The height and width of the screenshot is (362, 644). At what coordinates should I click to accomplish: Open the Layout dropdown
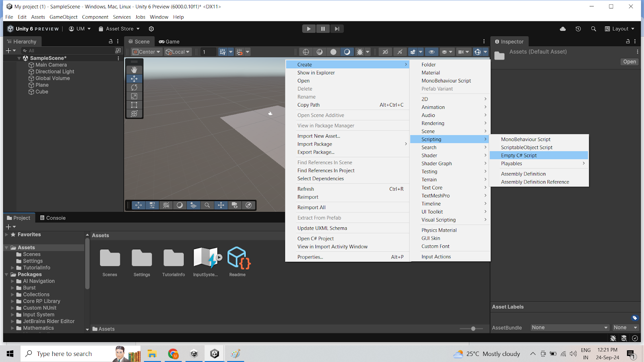tap(619, 29)
